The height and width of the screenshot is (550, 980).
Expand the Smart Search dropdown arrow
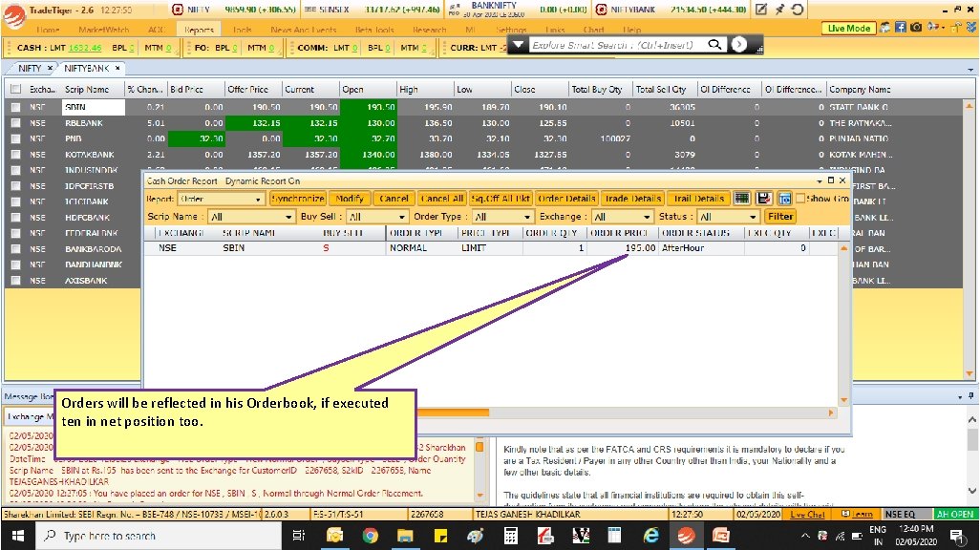tap(518, 44)
